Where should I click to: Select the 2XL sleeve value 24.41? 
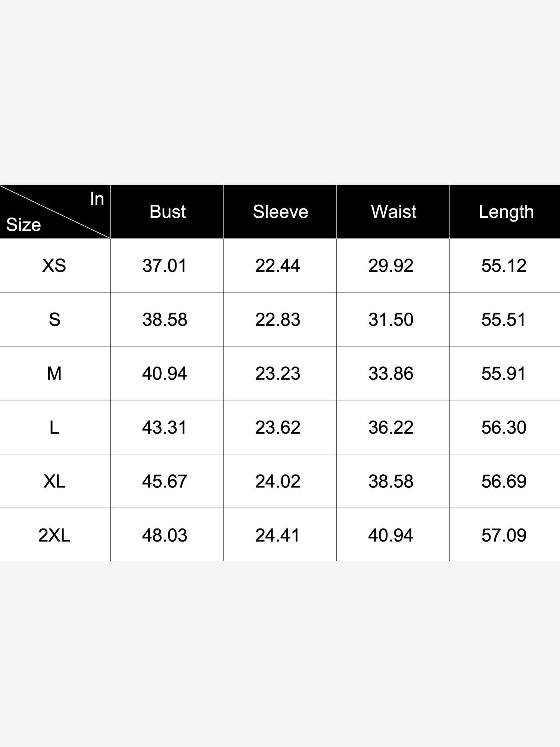(x=277, y=535)
